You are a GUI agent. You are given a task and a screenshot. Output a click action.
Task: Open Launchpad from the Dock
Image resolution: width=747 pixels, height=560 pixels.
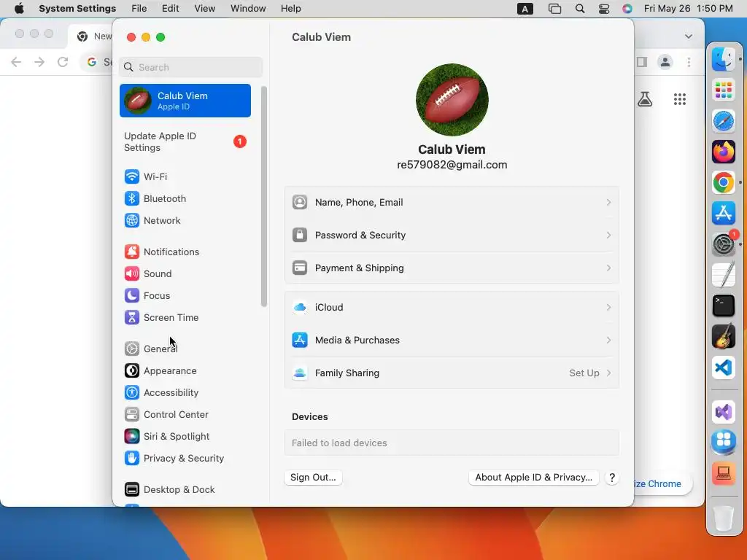[723, 90]
